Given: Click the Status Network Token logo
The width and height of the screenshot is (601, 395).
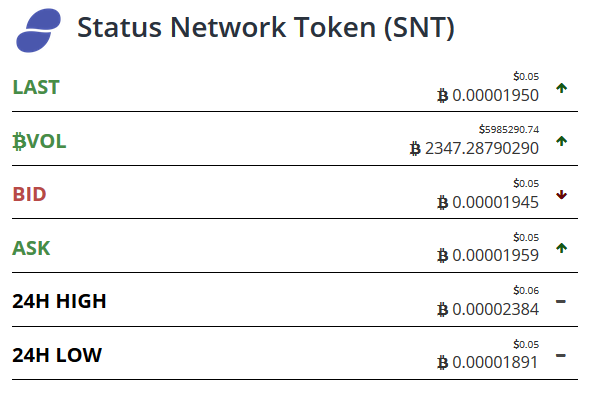Looking at the screenshot, I should (x=38, y=30).
